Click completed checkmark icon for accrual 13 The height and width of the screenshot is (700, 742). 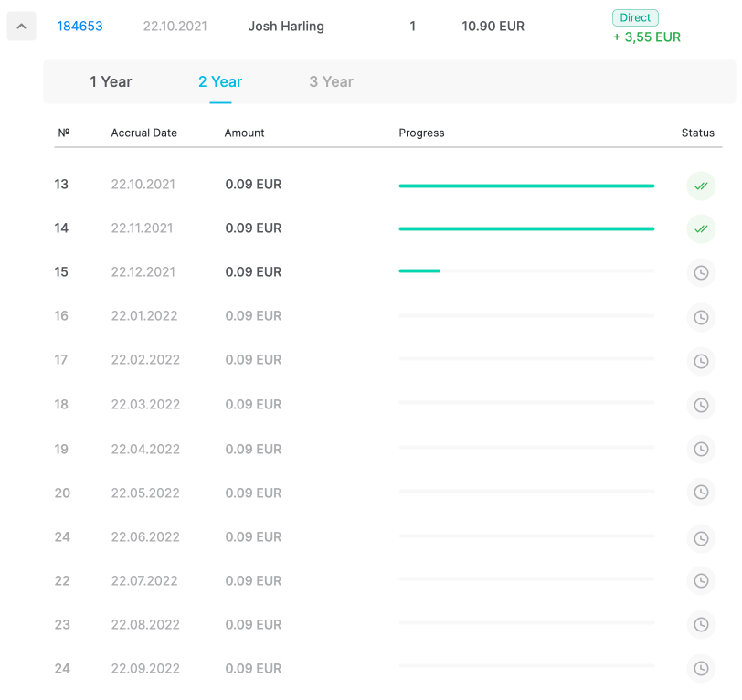pos(701,186)
